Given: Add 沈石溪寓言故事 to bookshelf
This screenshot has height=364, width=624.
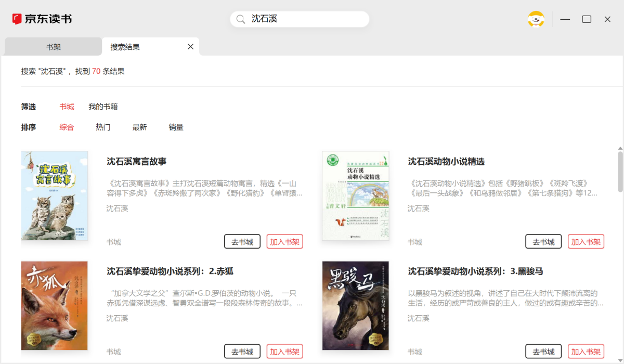Looking at the screenshot, I should coord(284,242).
